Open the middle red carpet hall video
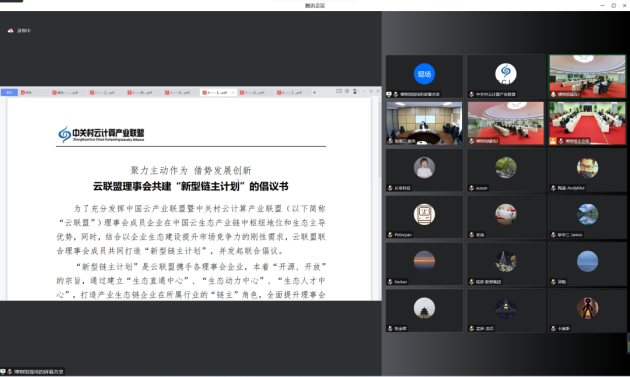The width and height of the screenshot is (630, 377). coord(505,123)
